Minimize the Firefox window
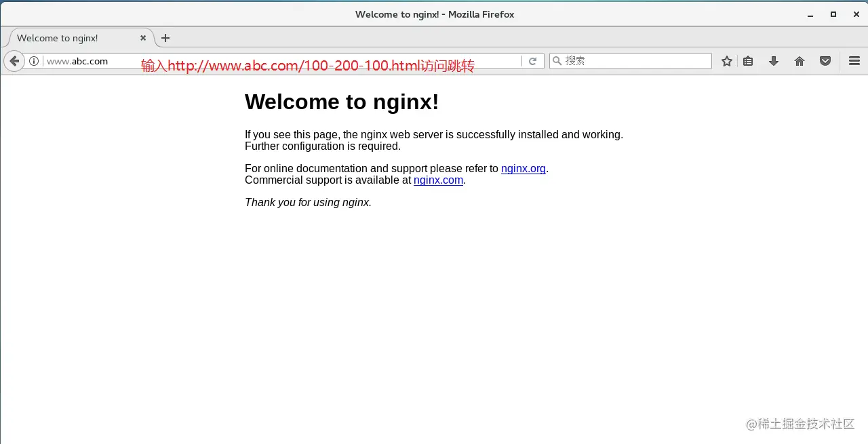868x444 pixels. tap(810, 14)
